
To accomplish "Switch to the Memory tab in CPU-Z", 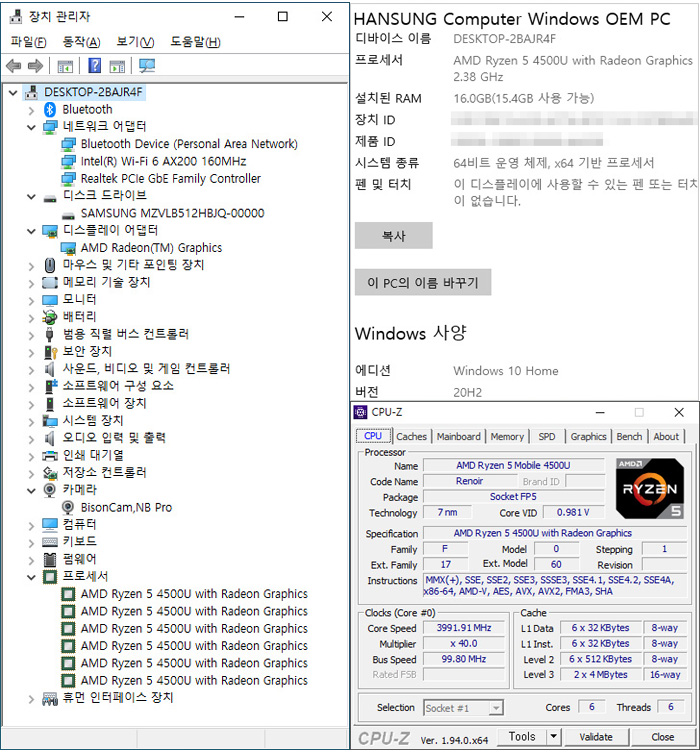I will pos(507,436).
